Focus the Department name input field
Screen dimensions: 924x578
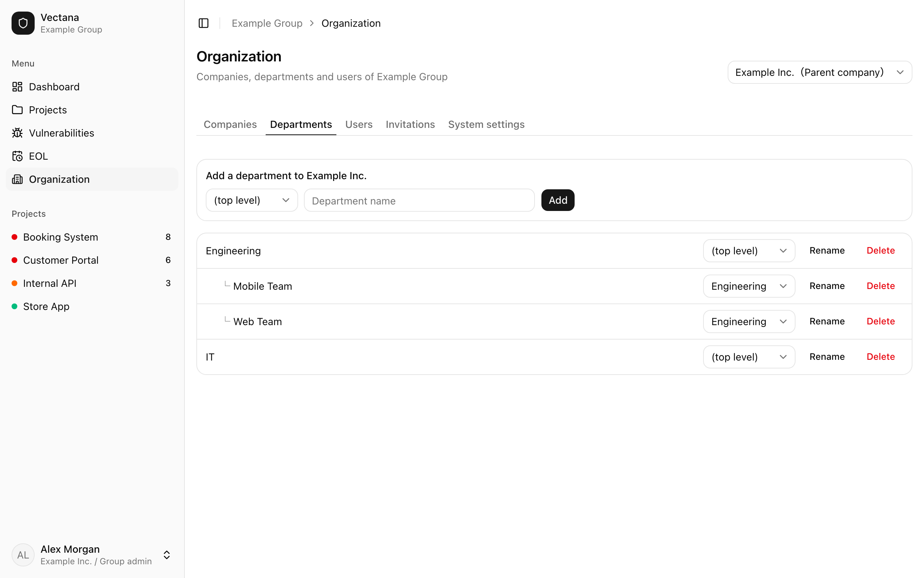(419, 200)
